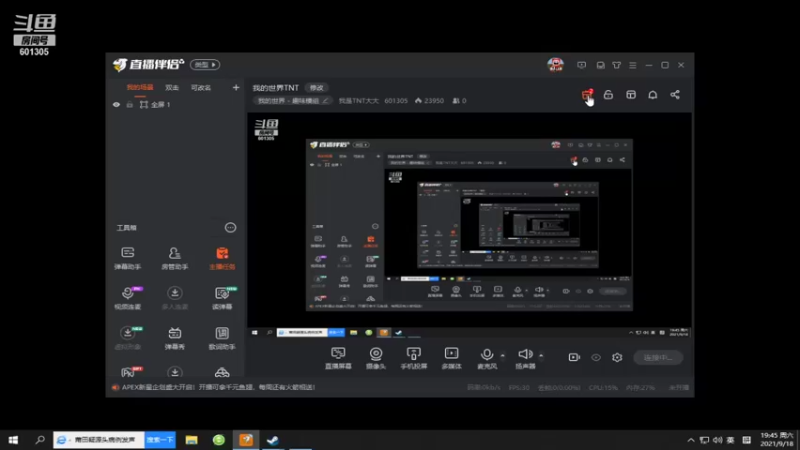Add a 摄像头 camera source
This screenshot has width=800, height=450.
[376, 358]
